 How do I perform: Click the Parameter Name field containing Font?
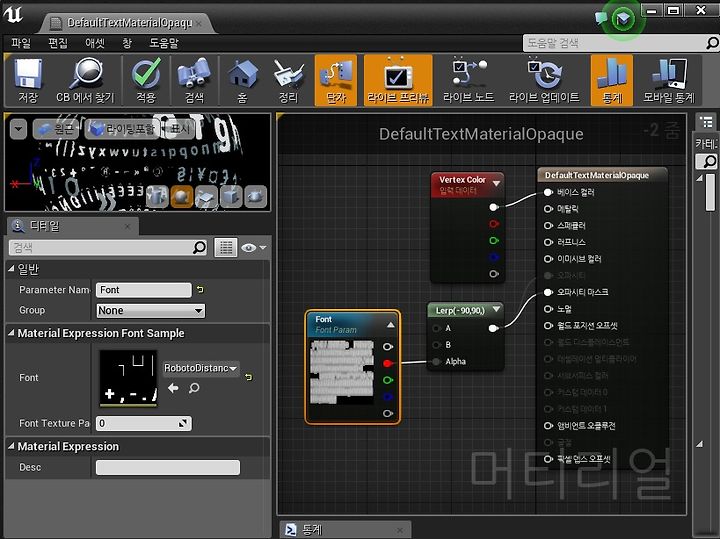(143, 290)
